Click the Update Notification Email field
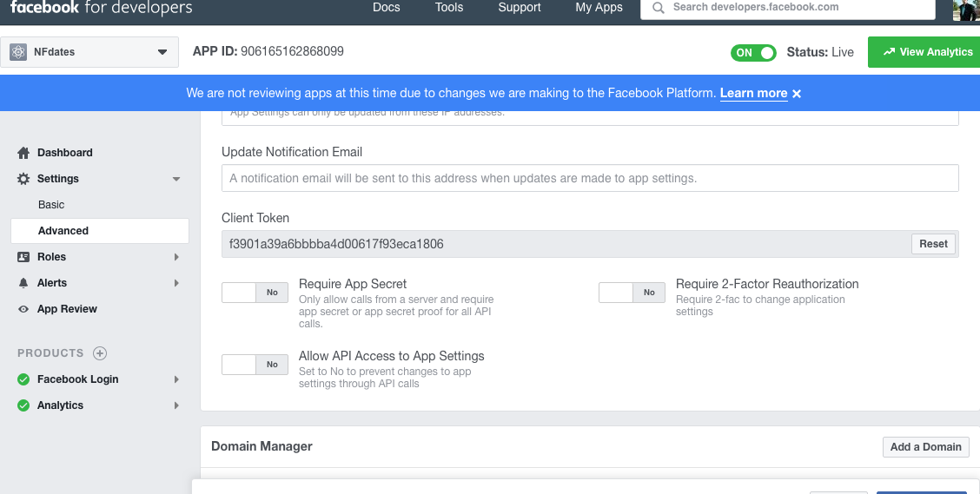Viewport: 980px width, 494px height. 590,178
